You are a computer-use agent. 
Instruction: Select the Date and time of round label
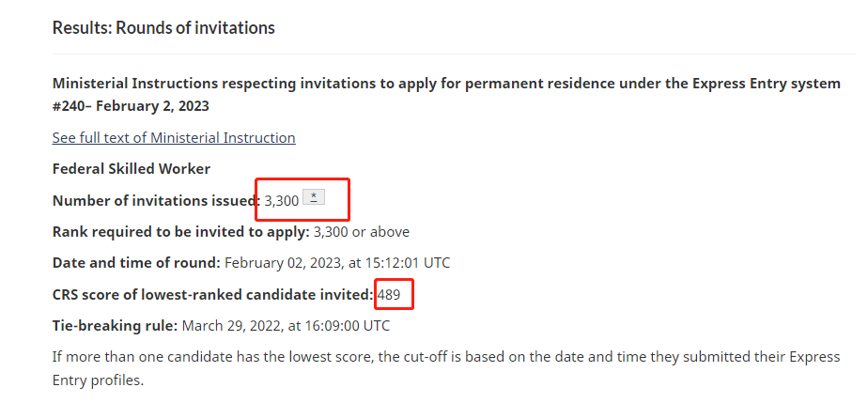pos(137,263)
